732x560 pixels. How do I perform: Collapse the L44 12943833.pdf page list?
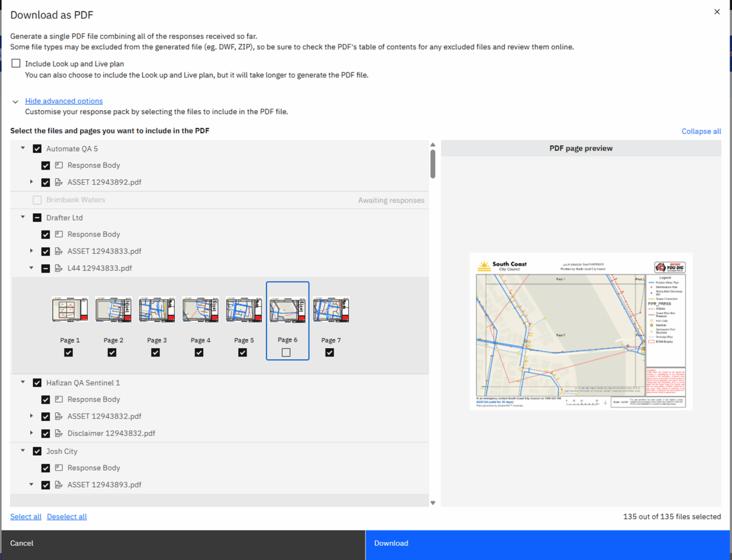[x=31, y=268]
